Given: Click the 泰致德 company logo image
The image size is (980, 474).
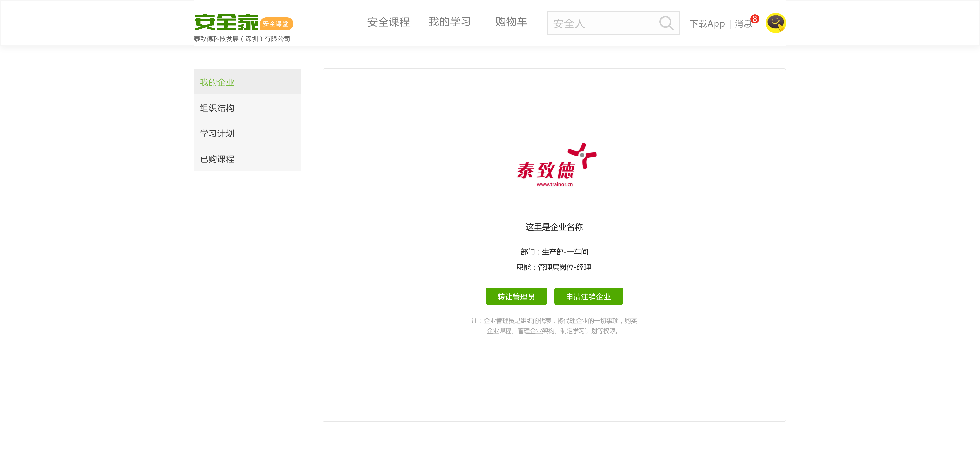Looking at the screenshot, I should tap(557, 165).
